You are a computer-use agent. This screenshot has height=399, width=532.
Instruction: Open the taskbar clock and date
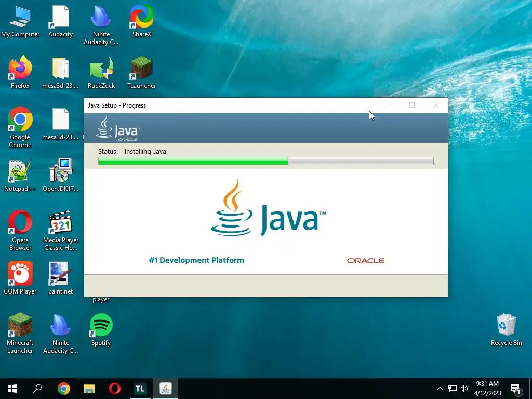point(487,389)
